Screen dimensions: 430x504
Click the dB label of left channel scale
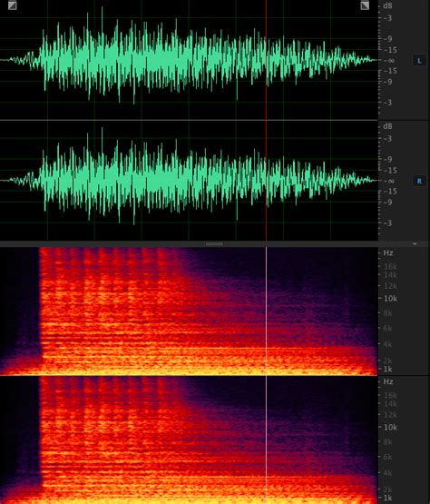point(387,5)
